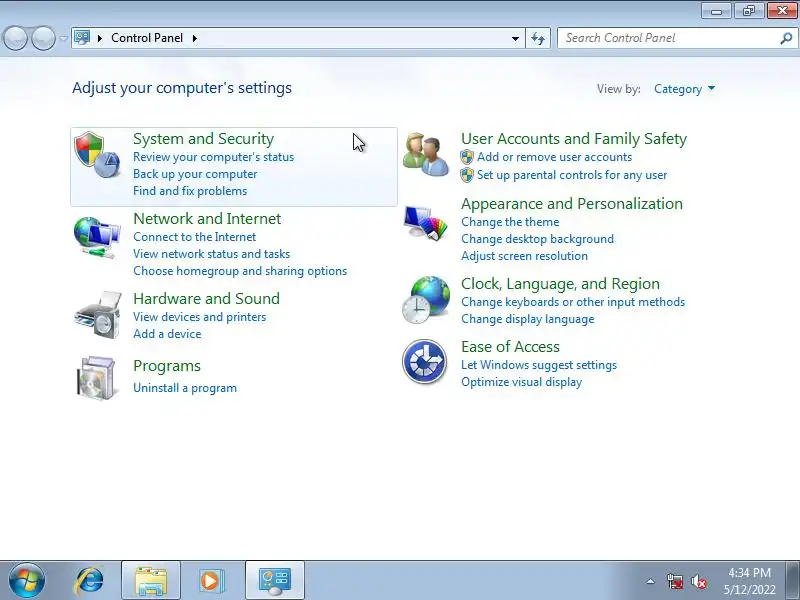The width and height of the screenshot is (800, 600).
Task: Open Review your computer's status
Action: (213, 157)
